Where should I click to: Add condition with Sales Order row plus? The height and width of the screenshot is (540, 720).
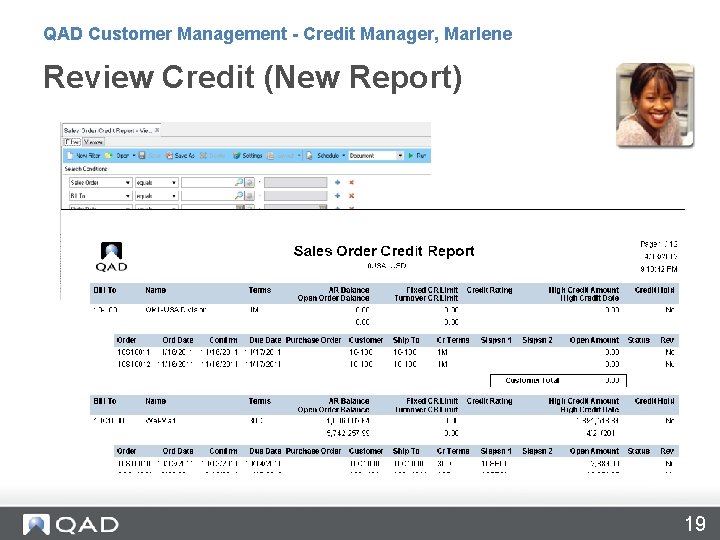click(x=338, y=182)
